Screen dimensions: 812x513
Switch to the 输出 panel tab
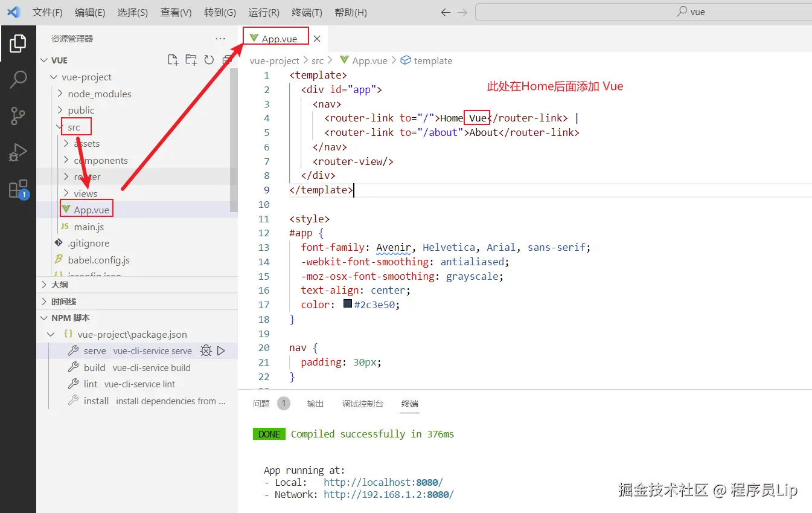click(315, 404)
